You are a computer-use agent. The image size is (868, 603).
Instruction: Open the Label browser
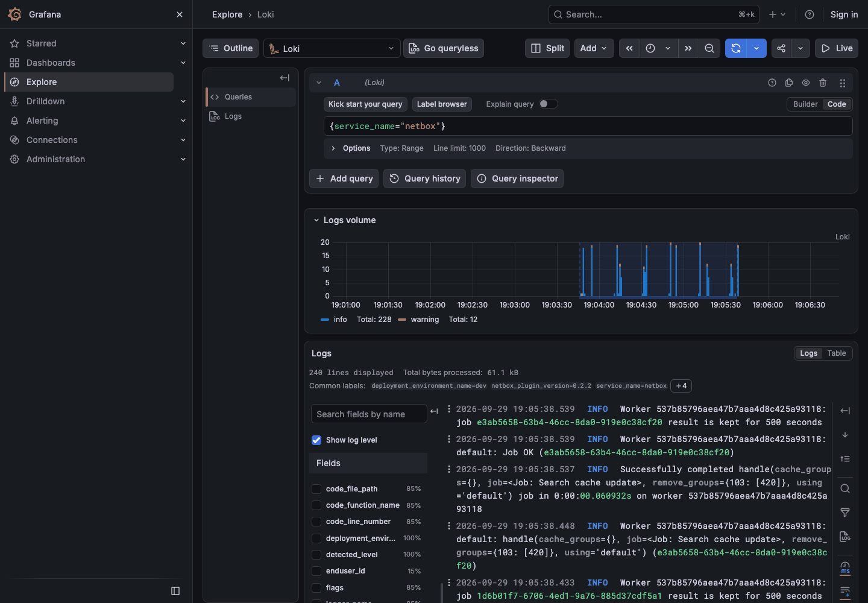coord(442,104)
